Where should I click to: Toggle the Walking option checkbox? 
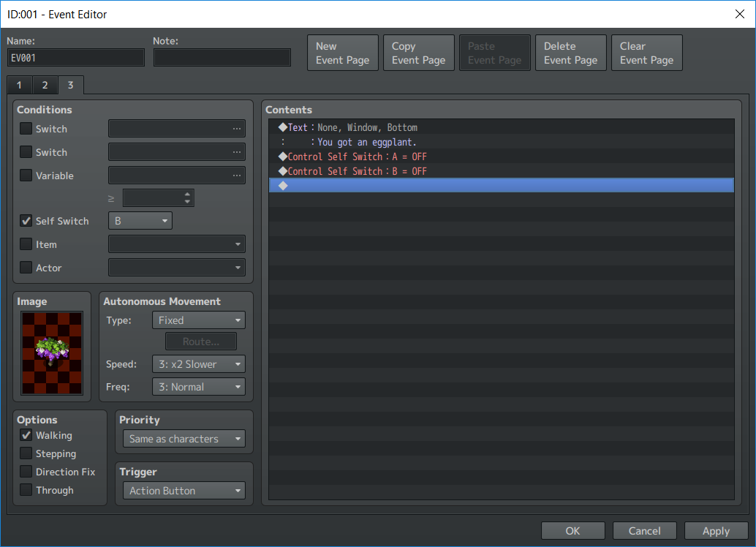(26, 435)
